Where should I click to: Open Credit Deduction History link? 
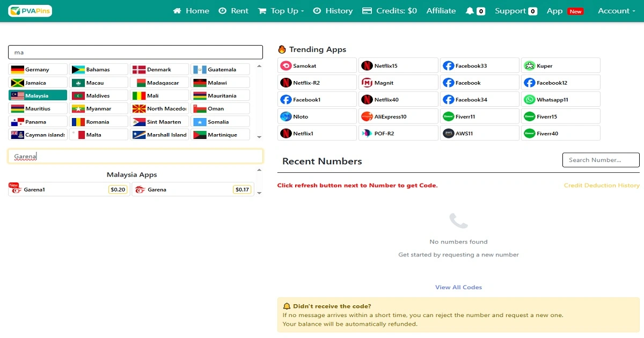click(x=602, y=185)
